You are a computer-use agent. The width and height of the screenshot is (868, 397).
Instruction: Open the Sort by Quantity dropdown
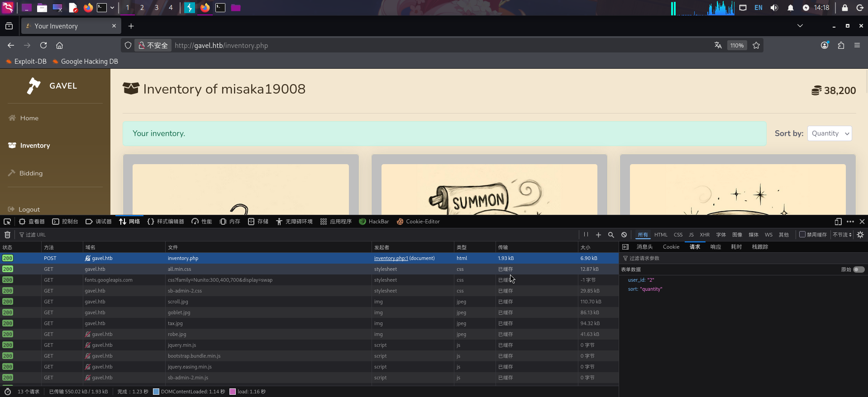pos(830,133)
